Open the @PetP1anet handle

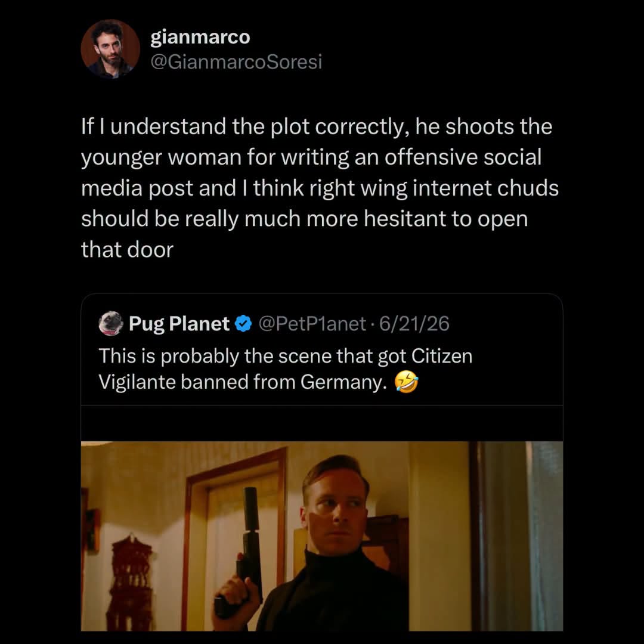tap(312, 324)
